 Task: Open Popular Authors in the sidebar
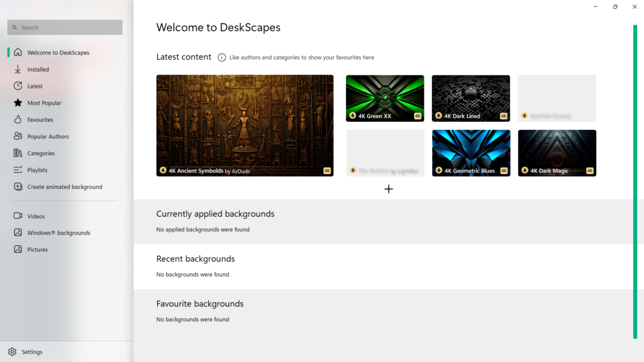tap(65, 136)
